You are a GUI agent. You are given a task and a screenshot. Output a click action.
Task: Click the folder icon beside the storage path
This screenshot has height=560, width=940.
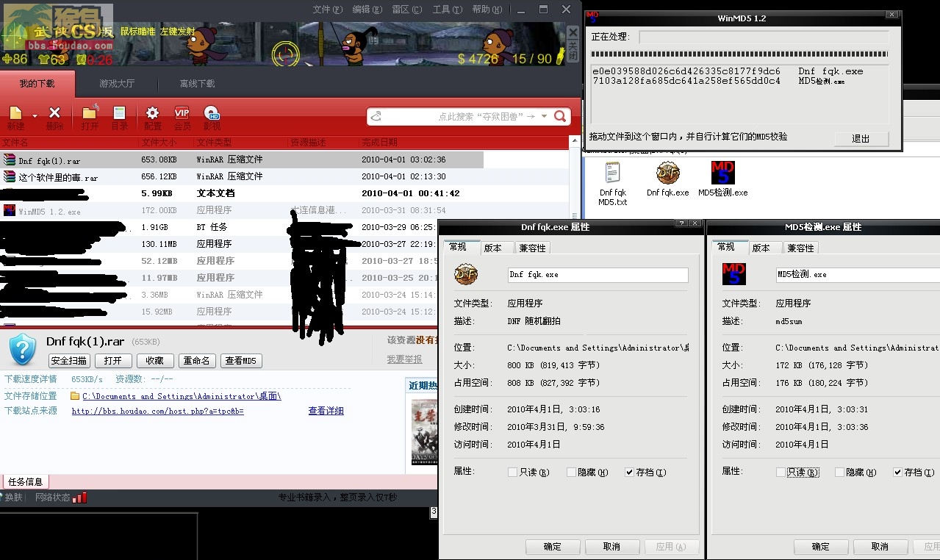tap(75, 396)
